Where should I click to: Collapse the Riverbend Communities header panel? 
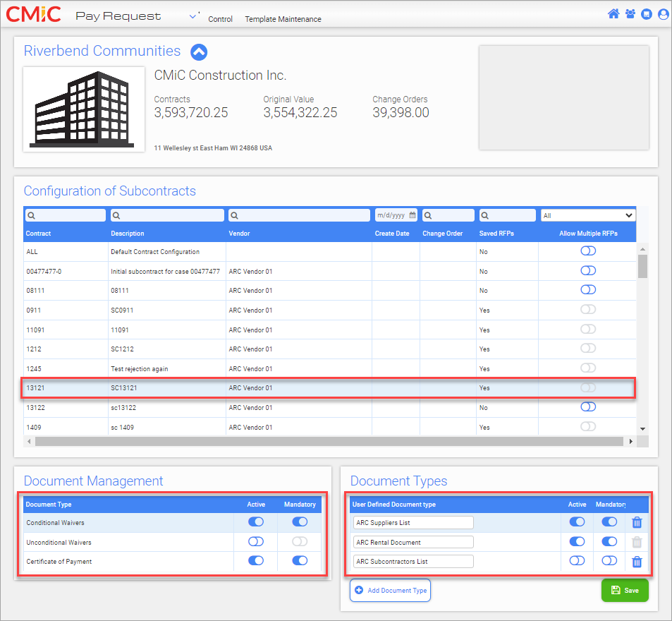click(x=199, y=52)
